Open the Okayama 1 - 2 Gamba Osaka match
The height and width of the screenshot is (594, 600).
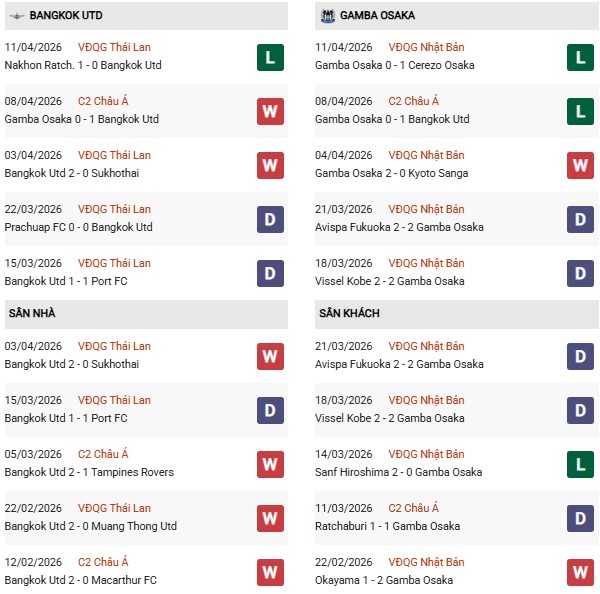tap(384, 580)
